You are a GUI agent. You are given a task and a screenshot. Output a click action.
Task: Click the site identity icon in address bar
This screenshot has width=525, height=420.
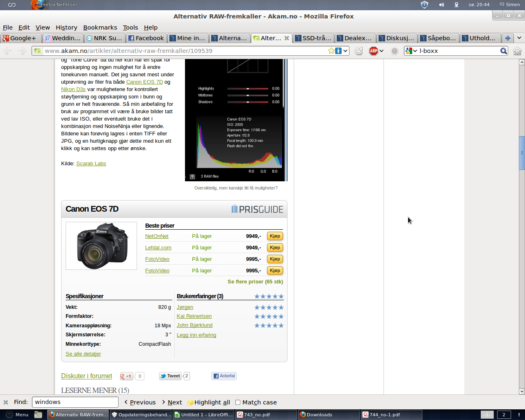37,51
